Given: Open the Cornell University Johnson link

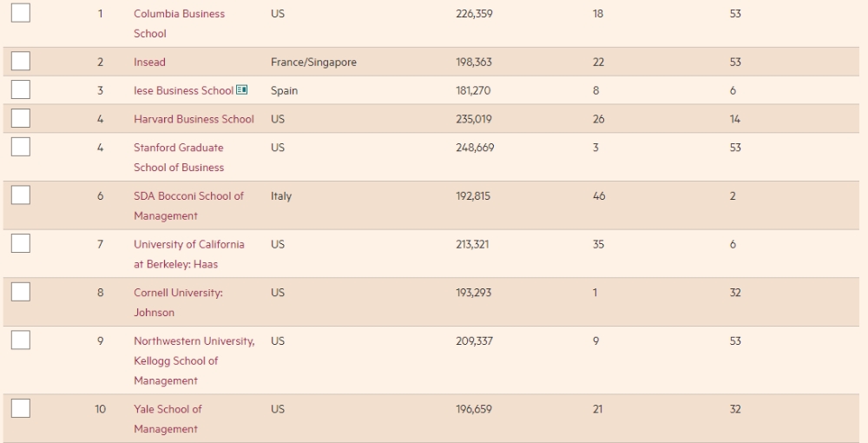Looking at the screenshot, I should (x=178, y=302).
